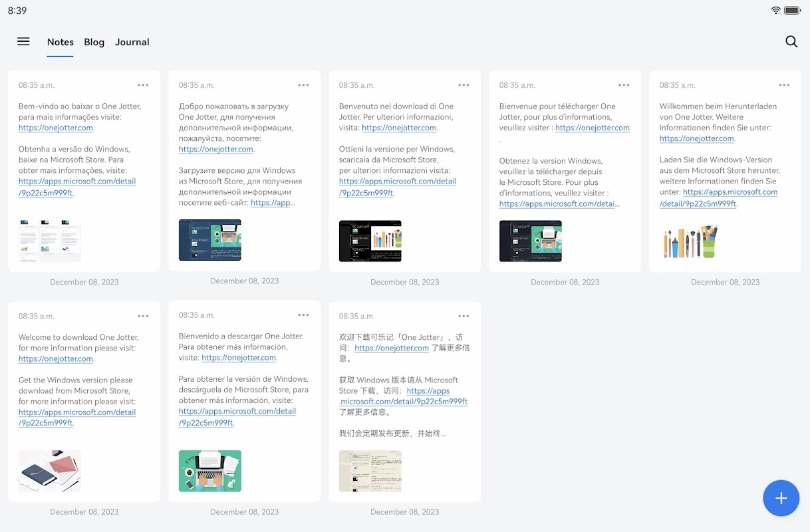The width and height of the screenshot is (810, 532).
Task: Open the hamburger navigation menu
Action: tap(23, 41)
